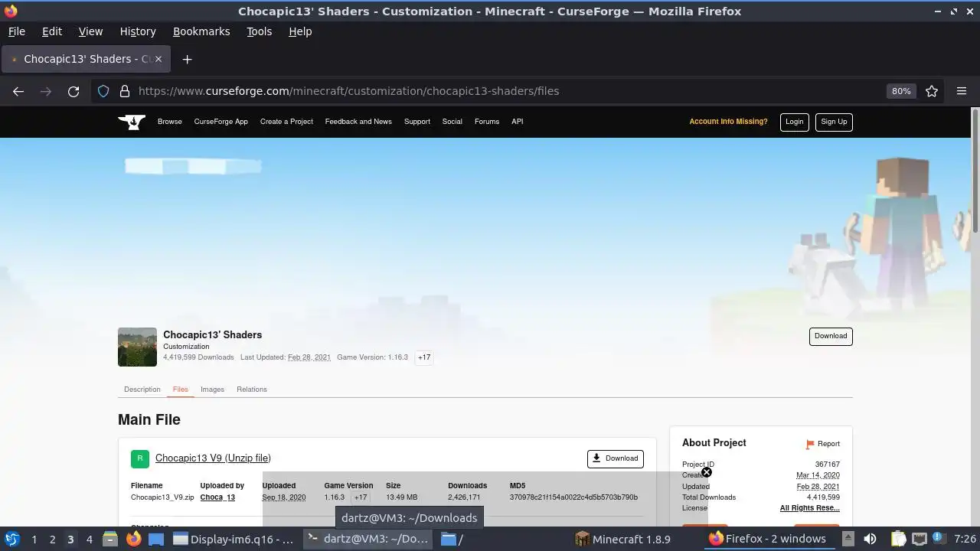Expand the +17 badge in file row
This screenshot has height=551, width=980.
pyautogui.click(x=361, y=497)
